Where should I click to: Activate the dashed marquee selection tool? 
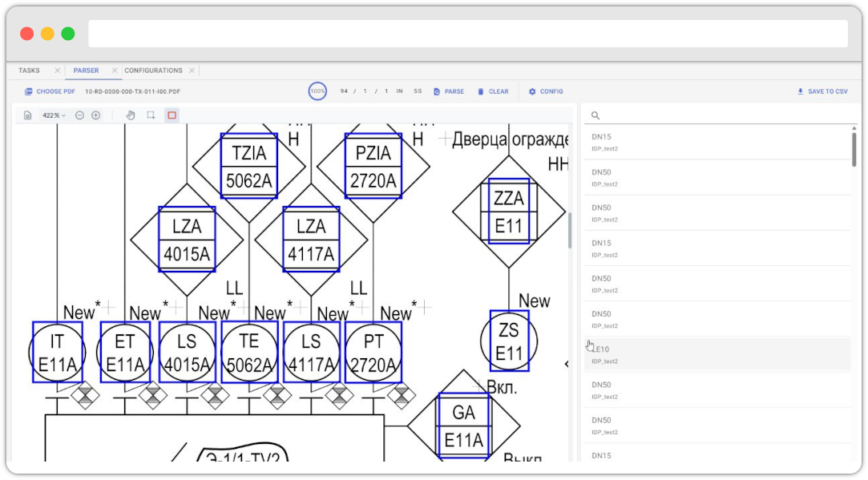151,115
